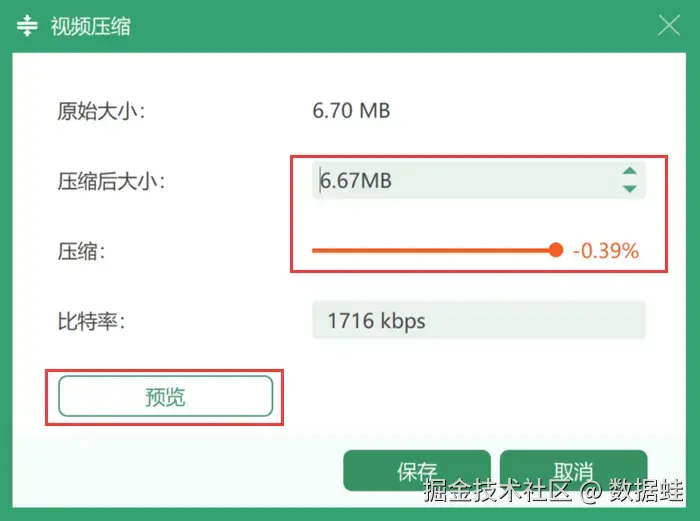
Task: Click the 掘金技术社区 watermark text
Action: (497, 490)
